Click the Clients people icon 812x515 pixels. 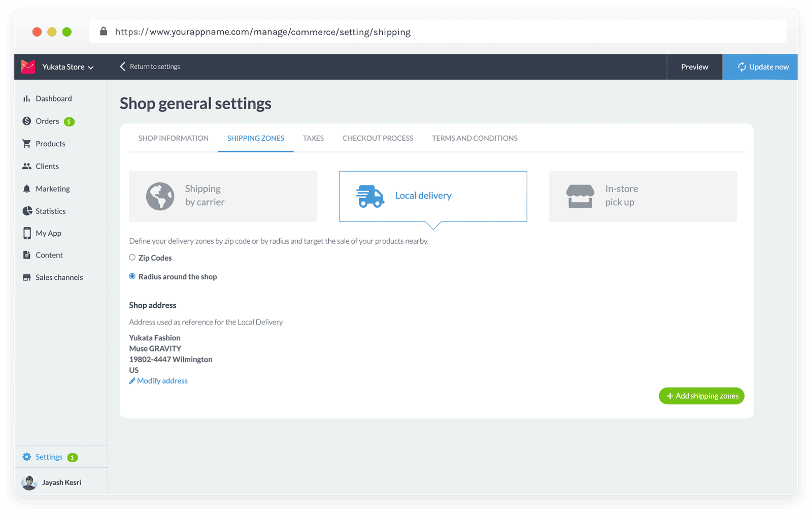coord(27,166)
